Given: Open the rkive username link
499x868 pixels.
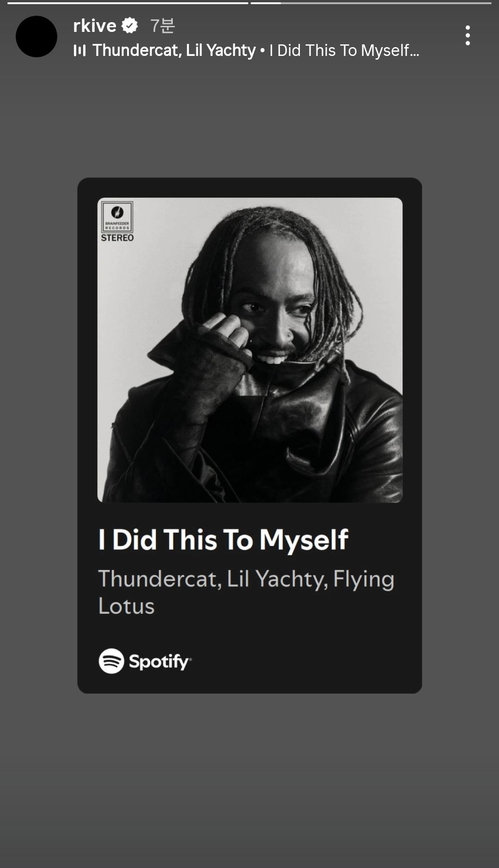Looking at the screenshot, I should pyautogui.click(x=95, y=26).
